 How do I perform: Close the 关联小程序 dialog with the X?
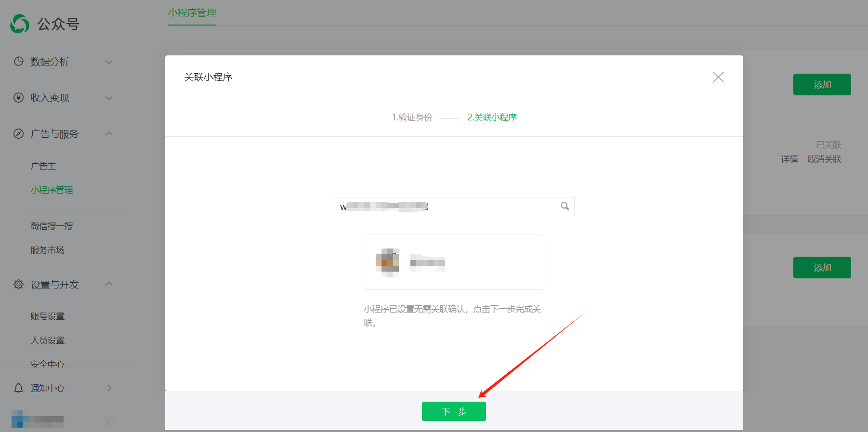718,77
